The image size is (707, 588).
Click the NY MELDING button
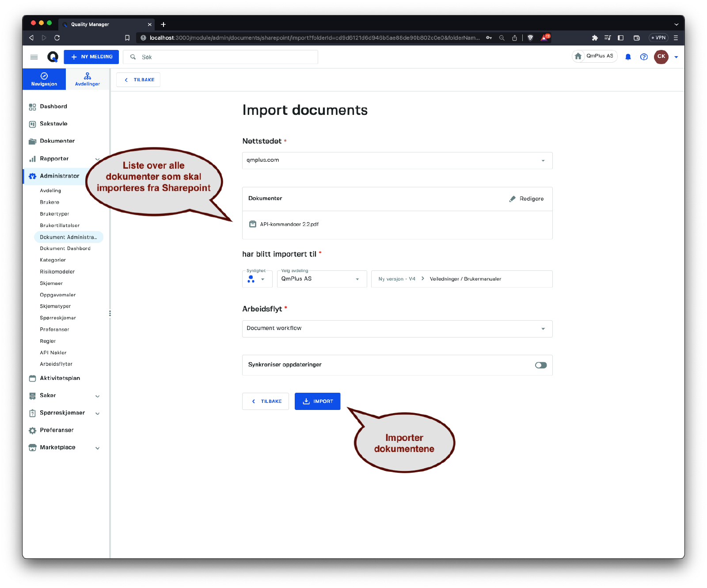[91, 57]
